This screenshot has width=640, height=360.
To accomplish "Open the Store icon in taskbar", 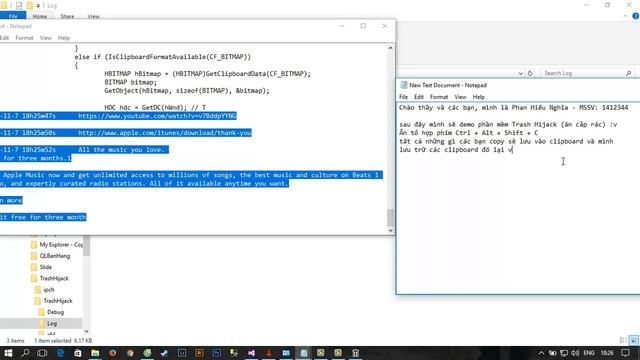I will click(x=78, y=353).
